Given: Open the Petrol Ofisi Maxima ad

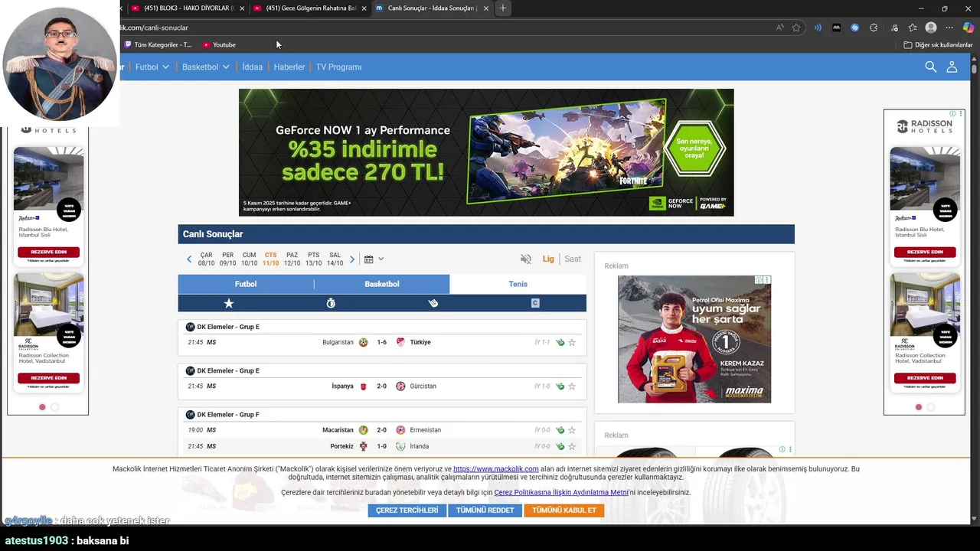Looking at the screenshot, I should (x=694, y=339).
